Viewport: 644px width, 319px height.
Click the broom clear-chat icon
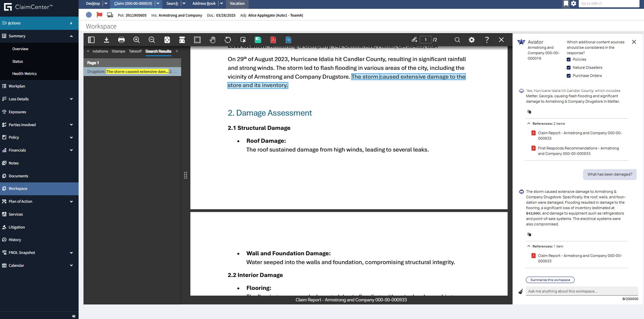pos(521,292)
